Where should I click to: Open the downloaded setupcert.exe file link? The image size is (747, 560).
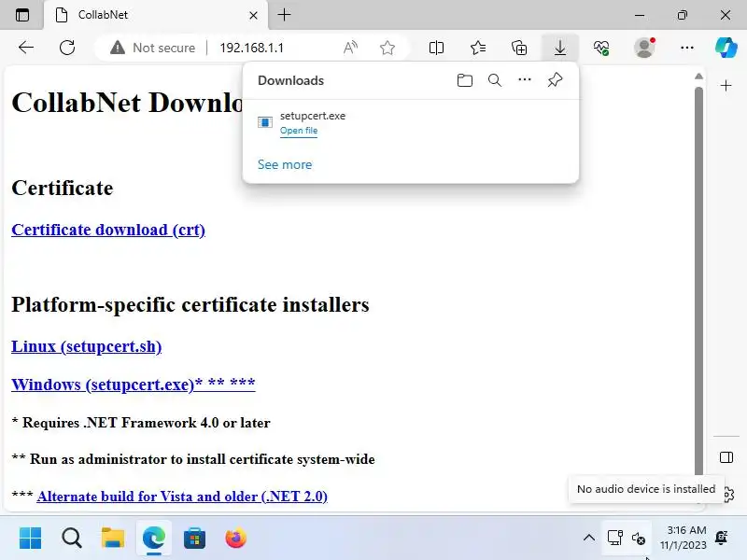(299, 131)
